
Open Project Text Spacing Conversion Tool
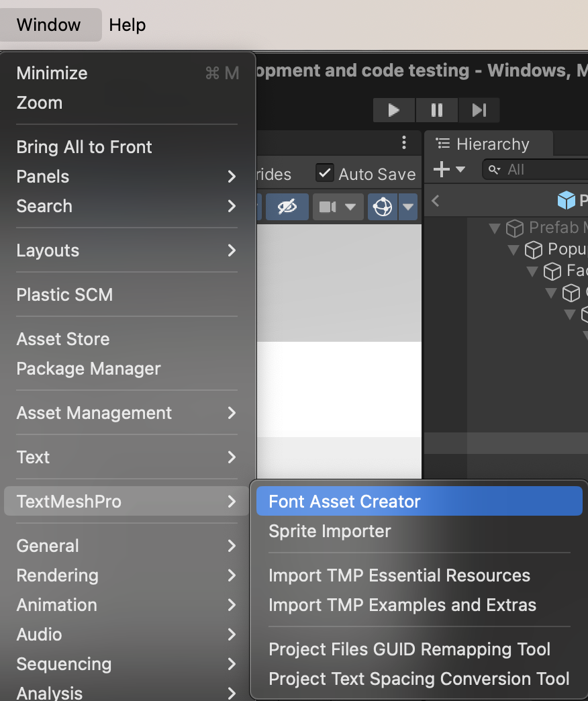419,679
